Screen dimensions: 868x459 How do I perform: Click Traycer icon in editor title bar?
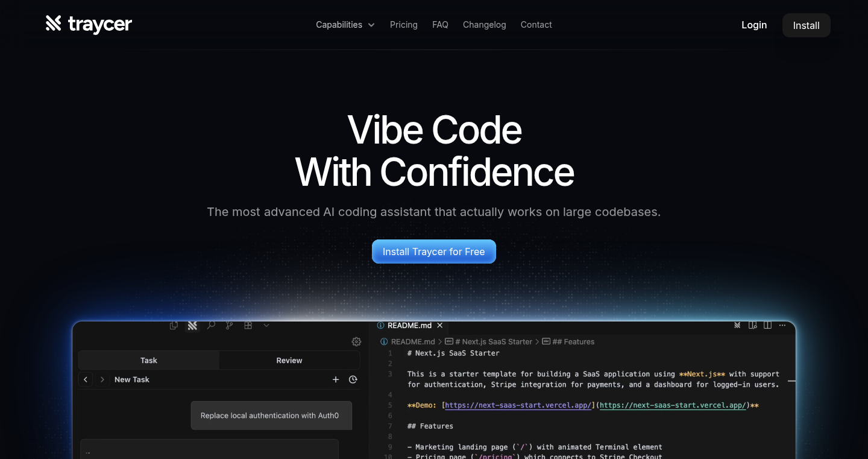click(x=737, y=325)
